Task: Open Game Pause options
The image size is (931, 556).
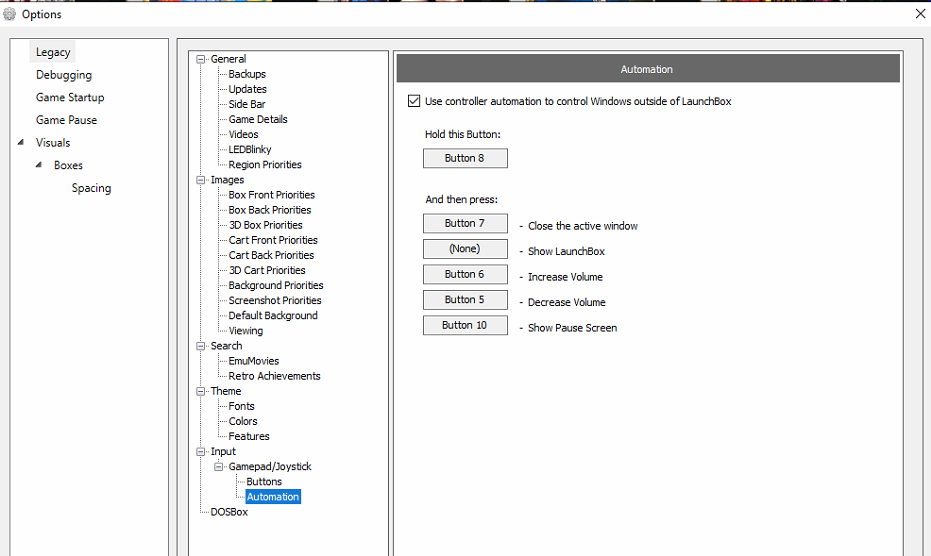Action: pos(66,120)
